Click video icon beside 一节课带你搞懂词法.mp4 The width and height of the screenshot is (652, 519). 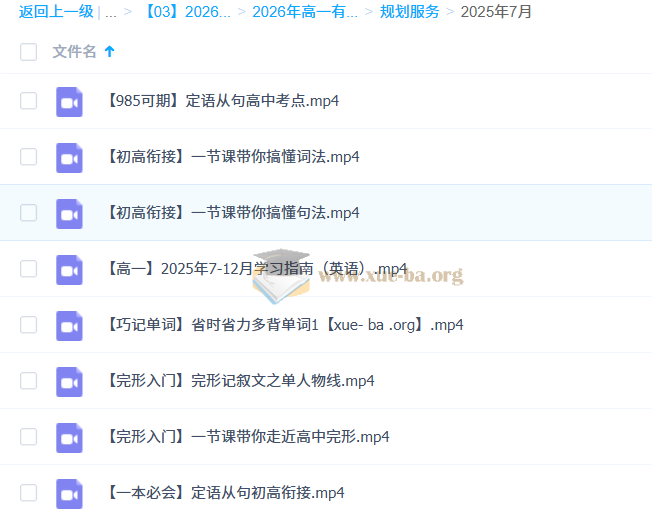click(69, 157)
